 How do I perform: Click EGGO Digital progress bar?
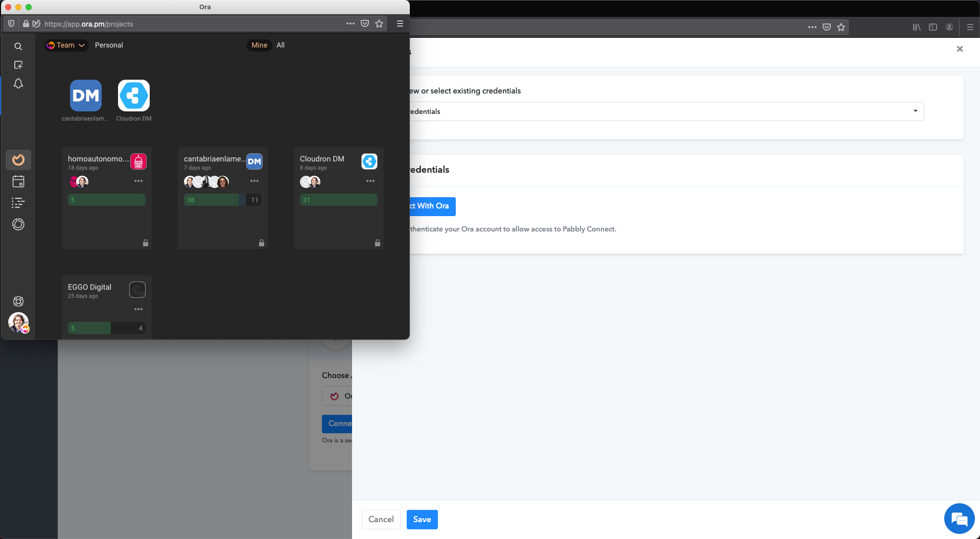pos(107,328)
